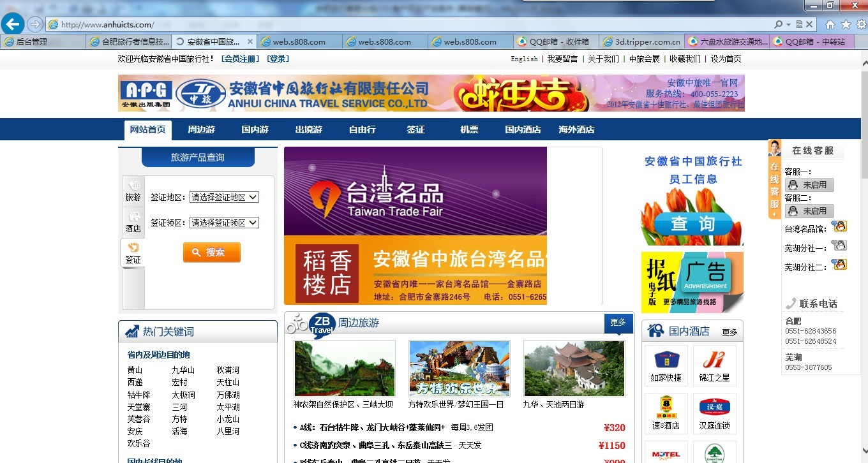Switch to the 旅游 search side tab
The image size is (868, 463).
tap(133, 191)
